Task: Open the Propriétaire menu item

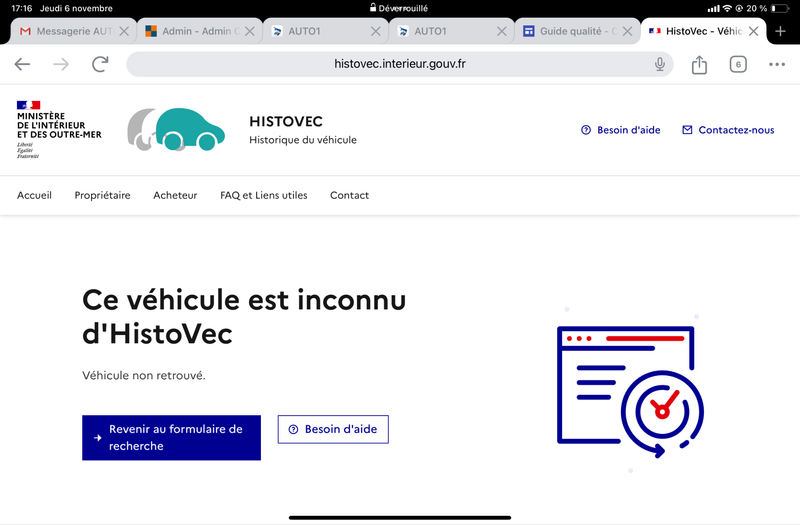Action: tap(102, 195)
